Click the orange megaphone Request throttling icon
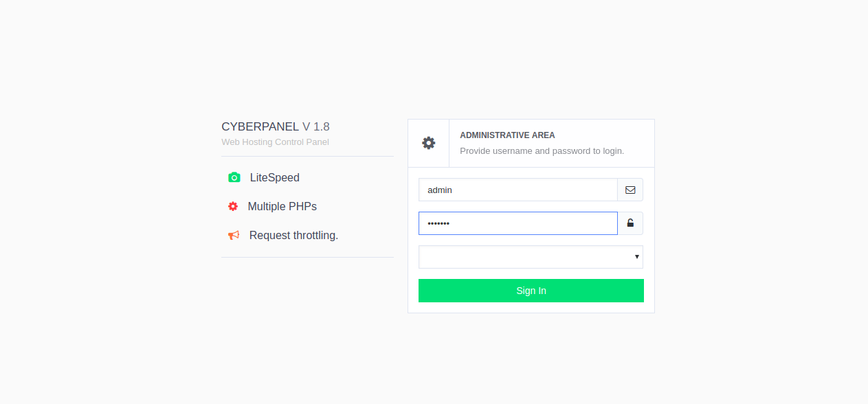The image size is (868, 404). [x=234, y=235]
